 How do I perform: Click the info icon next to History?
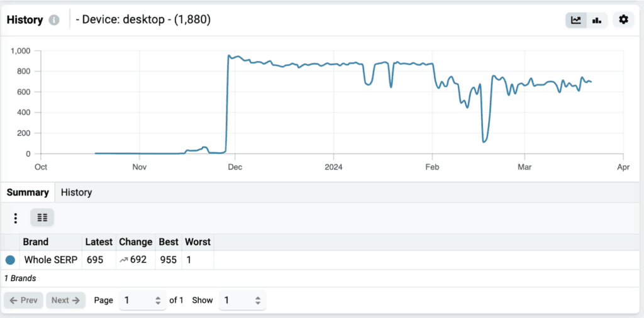pyautogui.click(x=54, y=20)
